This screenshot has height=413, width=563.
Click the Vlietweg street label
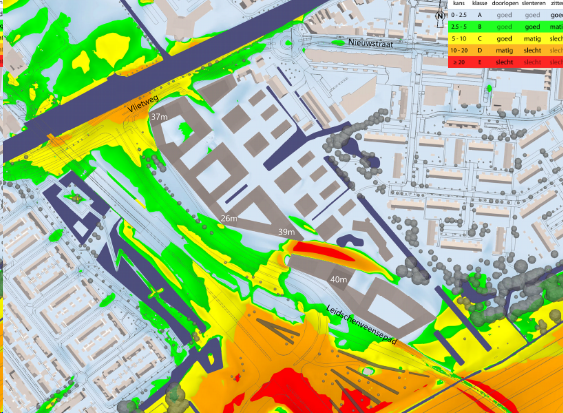point(143,103)
